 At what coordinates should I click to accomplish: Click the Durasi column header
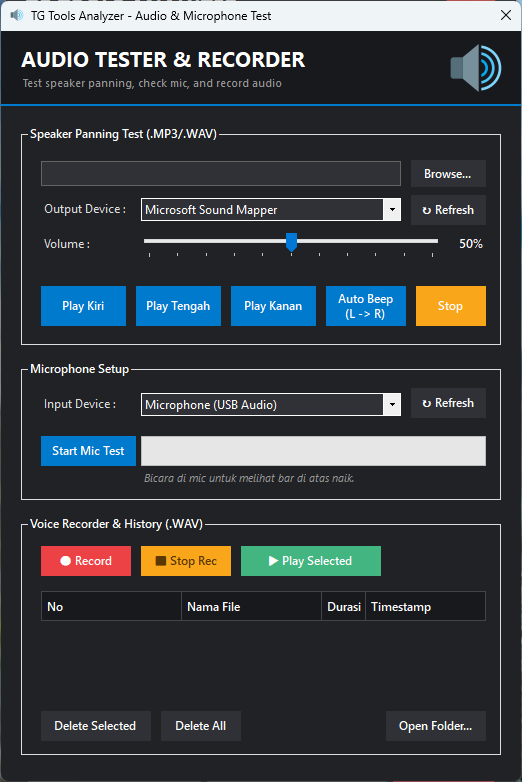pos(344,606)
